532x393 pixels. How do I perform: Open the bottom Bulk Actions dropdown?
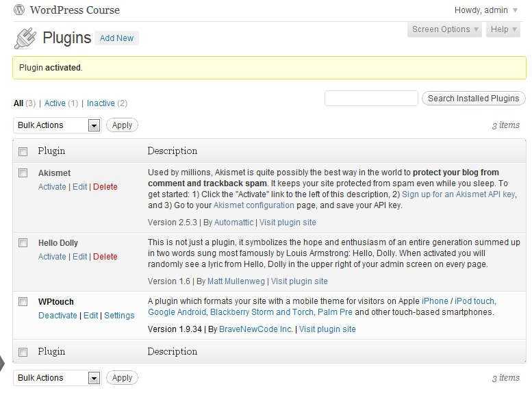58,378
